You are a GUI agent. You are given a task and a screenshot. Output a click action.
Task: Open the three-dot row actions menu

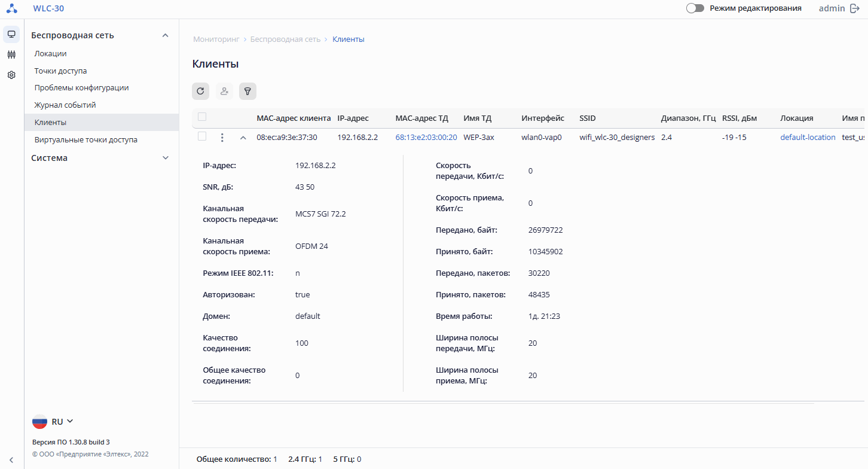click(222, 138)
